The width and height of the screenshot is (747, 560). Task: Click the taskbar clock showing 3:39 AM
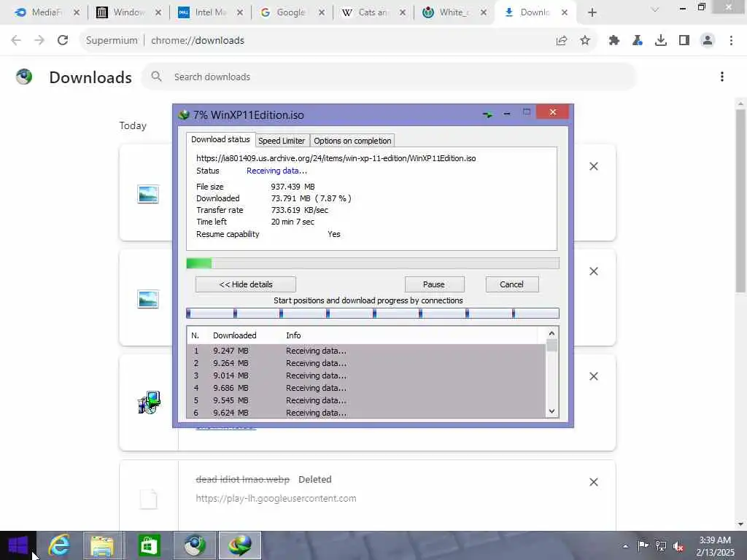(x=715, y=546)
